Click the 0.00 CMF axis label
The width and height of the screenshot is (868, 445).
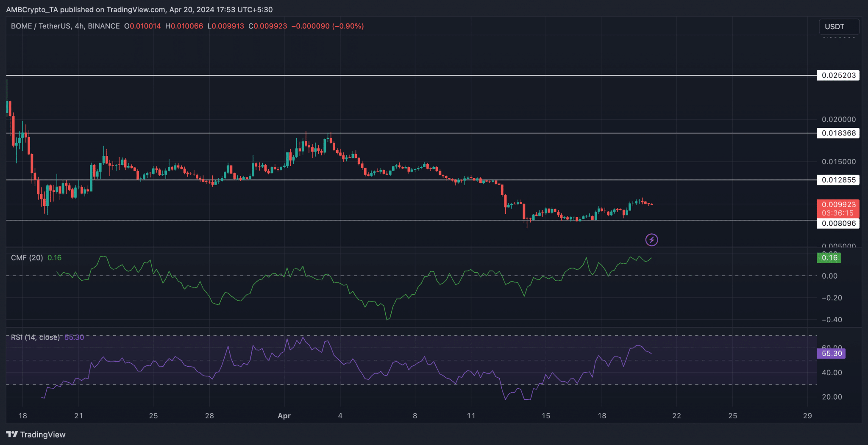coord(829,276)
